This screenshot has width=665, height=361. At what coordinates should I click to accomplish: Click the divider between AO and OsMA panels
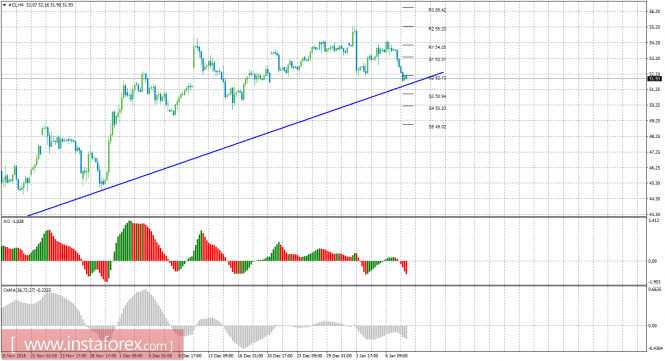tap(324, 285)
